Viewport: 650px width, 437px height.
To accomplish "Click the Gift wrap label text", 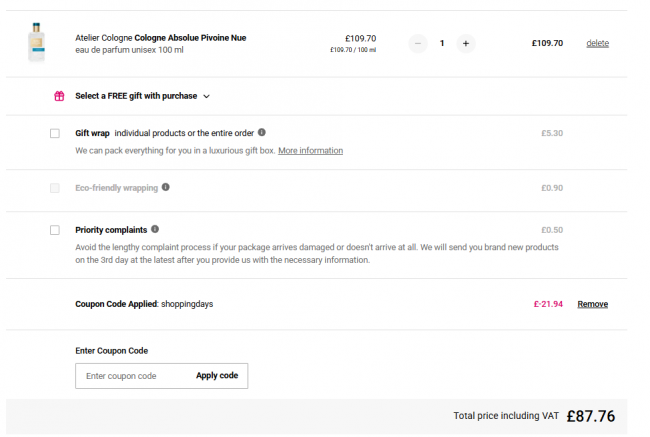I will (92, 133).
